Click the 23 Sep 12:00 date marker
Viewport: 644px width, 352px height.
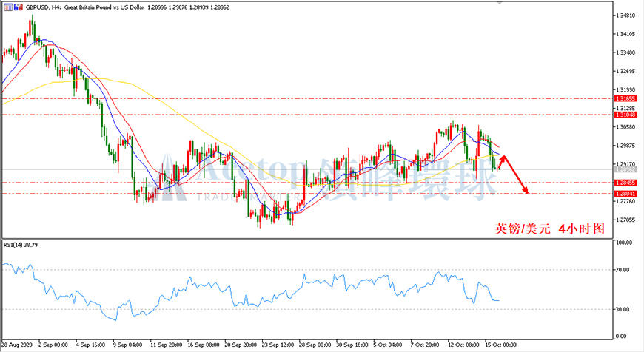tap(278, 345)
